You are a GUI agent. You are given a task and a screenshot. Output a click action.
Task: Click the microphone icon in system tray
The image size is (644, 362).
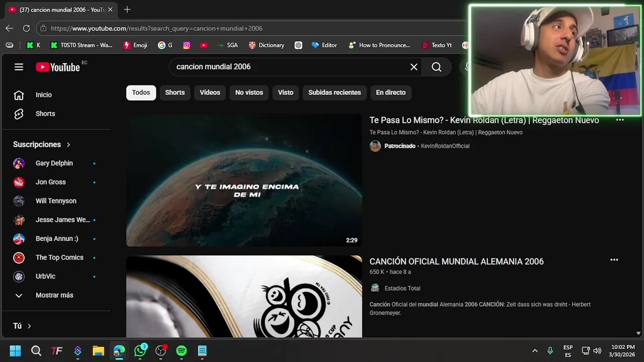point(550,350)
